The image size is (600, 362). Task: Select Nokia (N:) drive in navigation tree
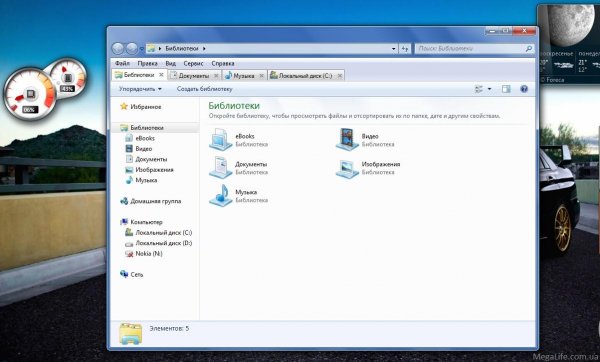144,253
